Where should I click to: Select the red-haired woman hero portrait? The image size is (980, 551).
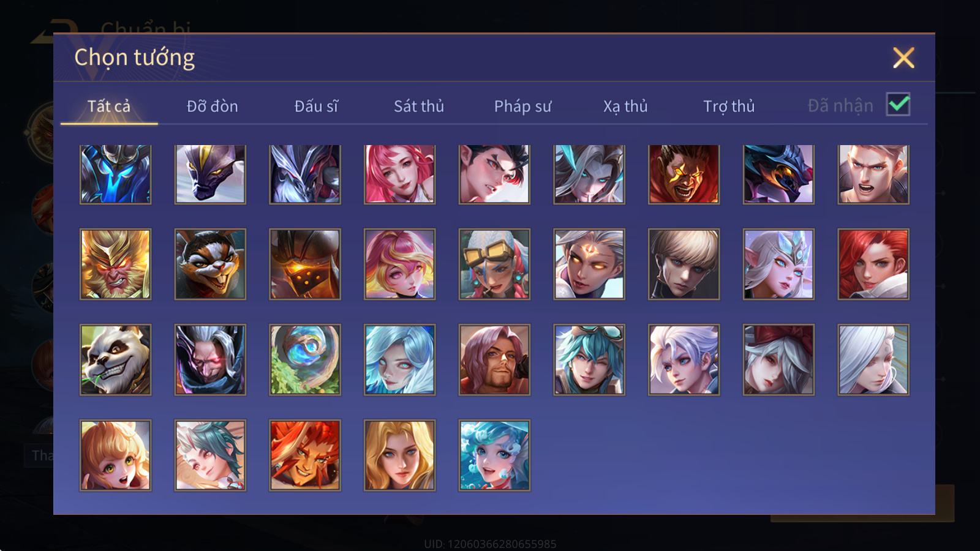coord(873,264)
